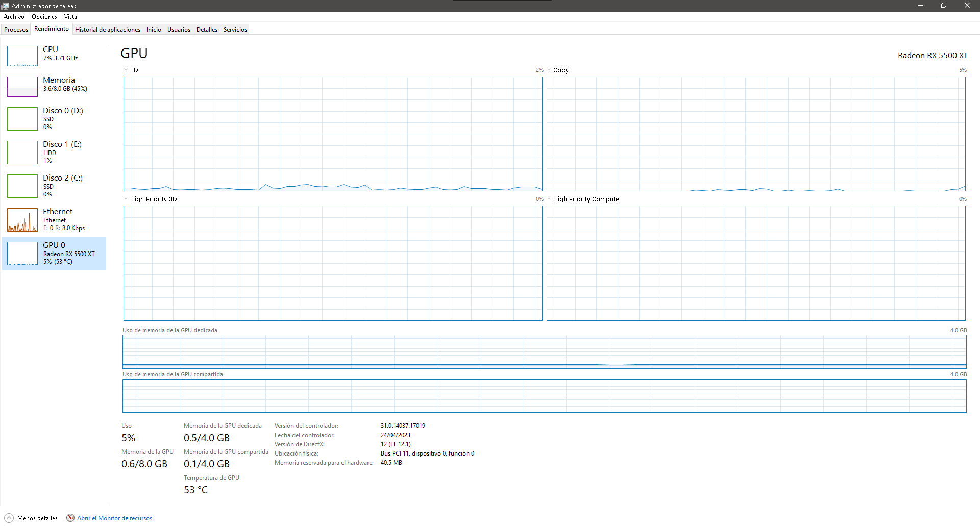Image resolution: width=980 pixels, height=530 pixels.
Task: Click the shared GPU memory graph
Action: coord(545,396)
